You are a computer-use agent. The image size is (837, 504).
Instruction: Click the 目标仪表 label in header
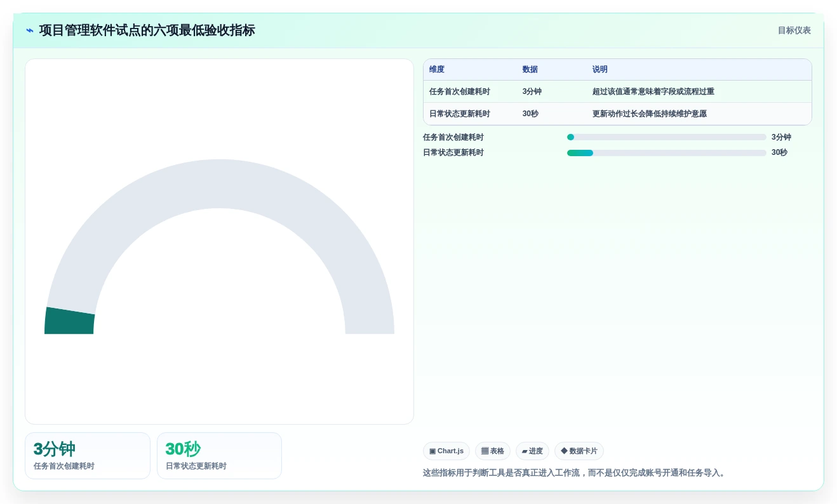(x=794, y=30)
